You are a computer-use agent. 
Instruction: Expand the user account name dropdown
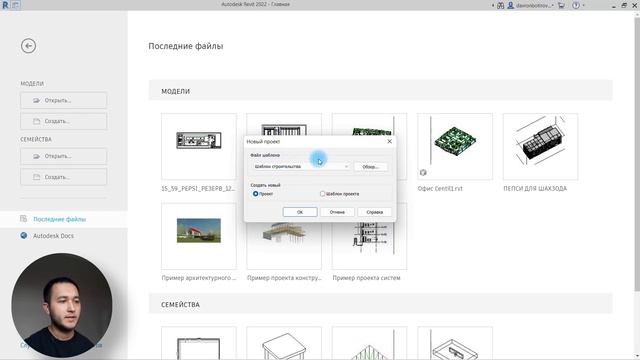click(x=535, y=5)
